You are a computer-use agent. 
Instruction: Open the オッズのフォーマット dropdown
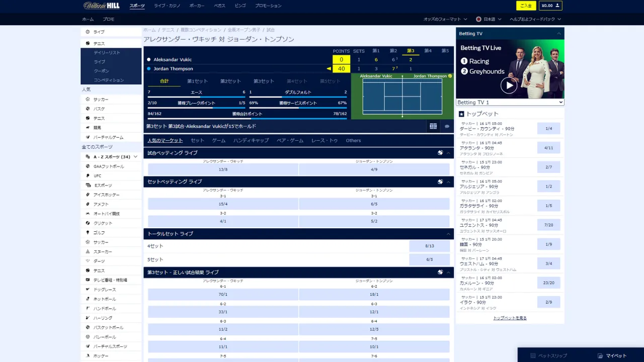(x=445, y=19)
